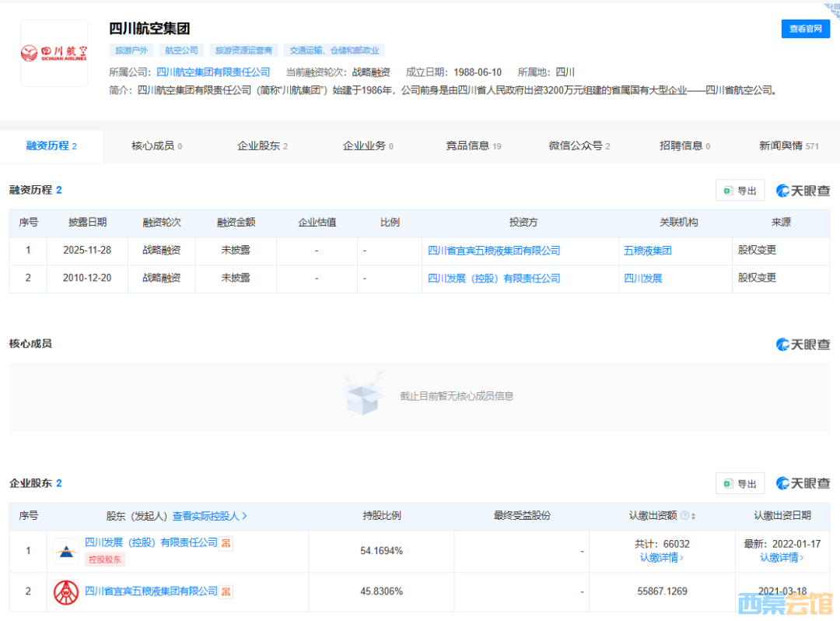
Task: Open the 新闻舆情 tab
Action: pos(789,146)
